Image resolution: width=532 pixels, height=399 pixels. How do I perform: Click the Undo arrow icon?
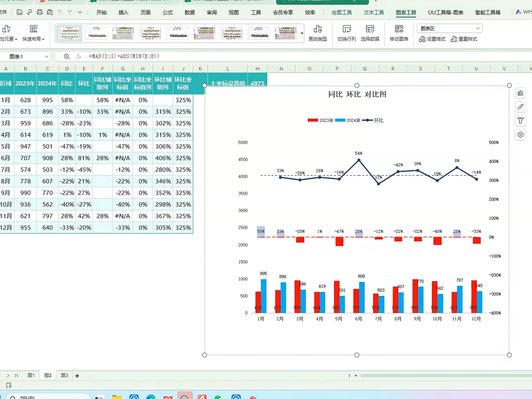(60, 12)
